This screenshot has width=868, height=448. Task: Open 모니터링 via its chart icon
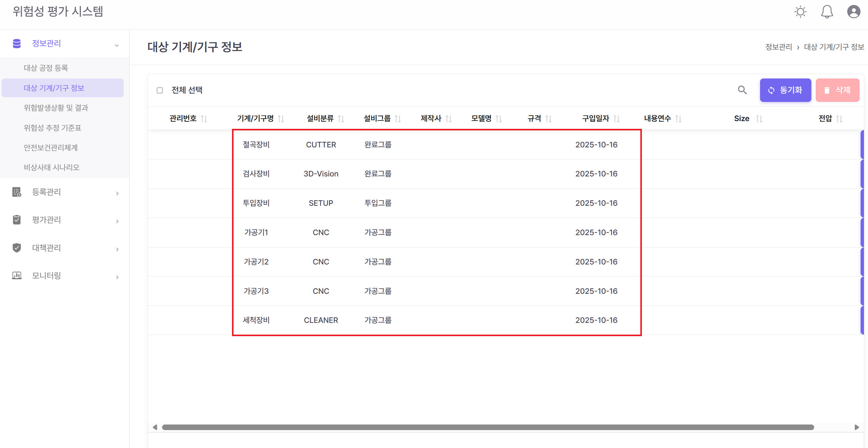16,276
